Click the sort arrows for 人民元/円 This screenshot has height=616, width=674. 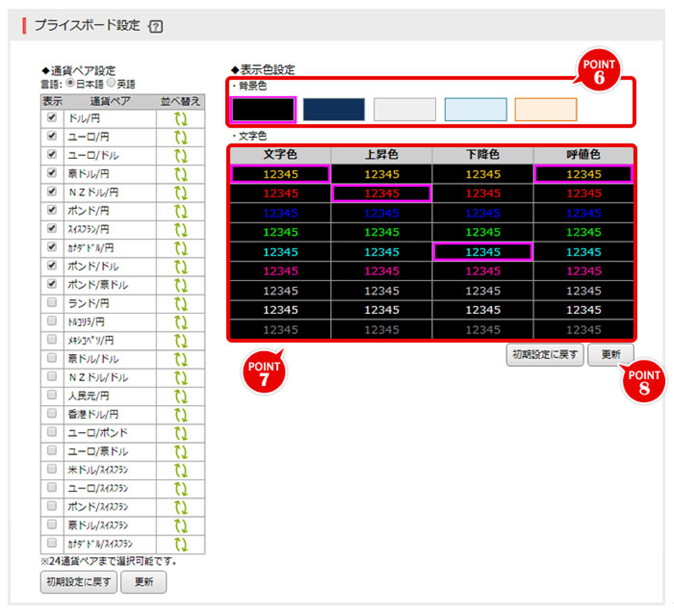[x=181, y=396]
